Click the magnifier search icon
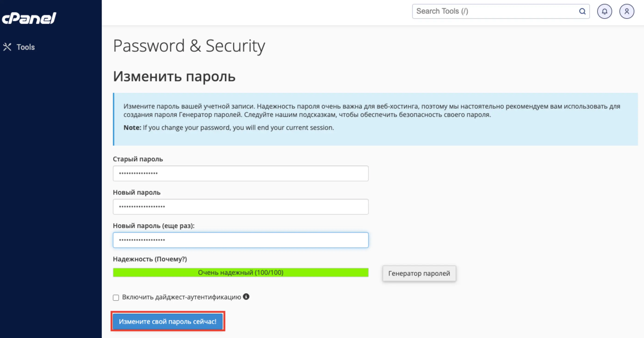Screen dimensions: 644x338 582,11
